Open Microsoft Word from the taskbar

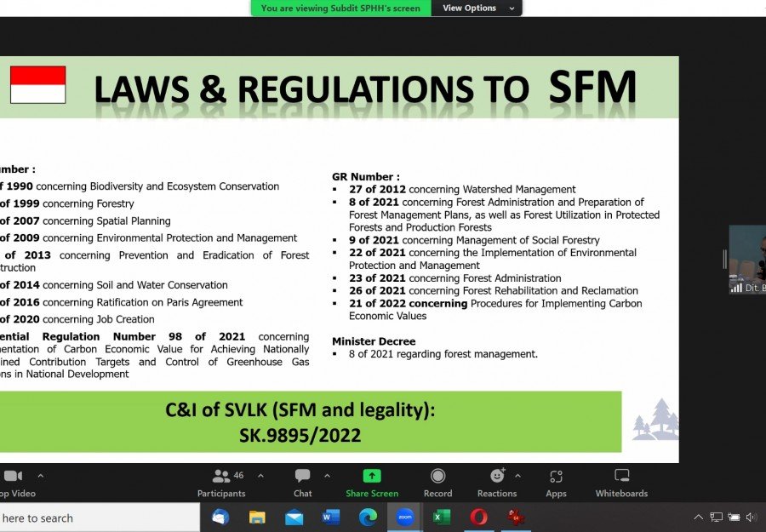click(x=331, y=517)
